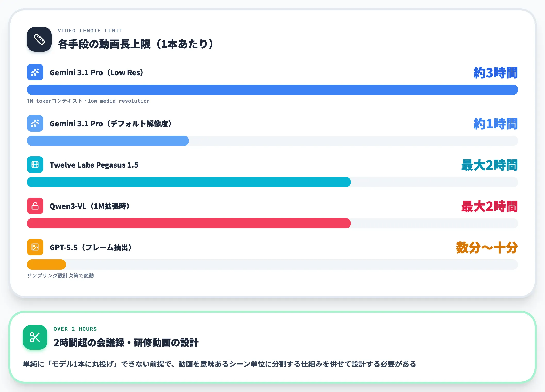Click the film icon for Twelve Labs Pegasus 1.5
Viewport: 545px width, 392px height.
[x=35, y=165]
